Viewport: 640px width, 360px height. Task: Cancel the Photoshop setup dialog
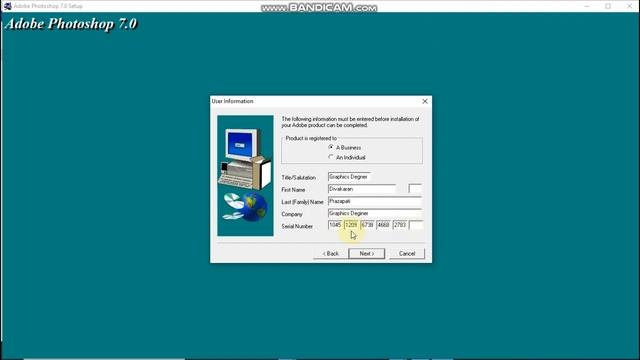point(407,253)
